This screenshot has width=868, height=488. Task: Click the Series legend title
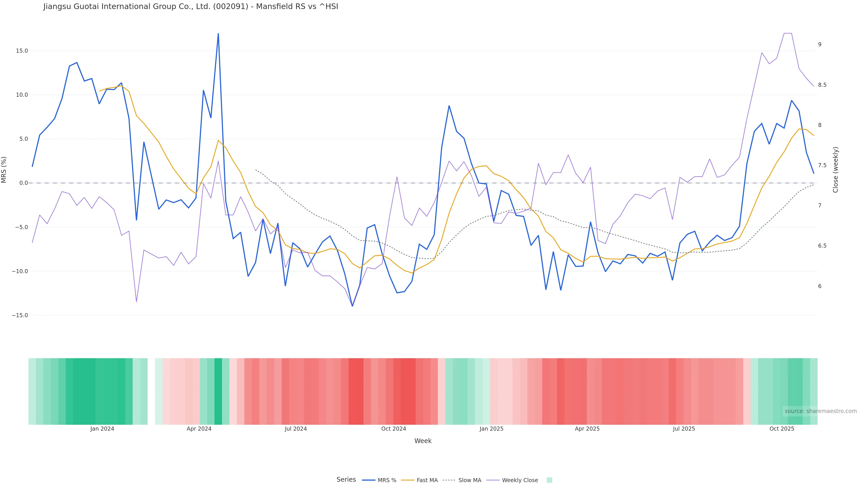coord(346,480)
